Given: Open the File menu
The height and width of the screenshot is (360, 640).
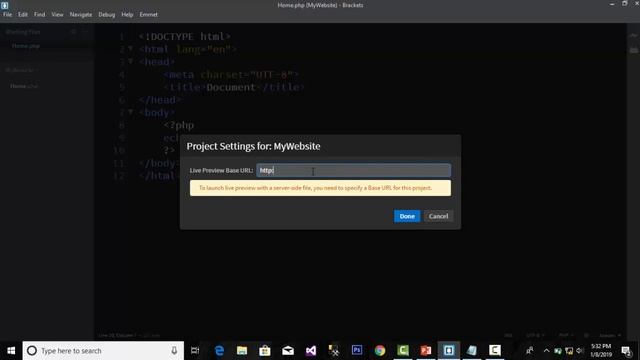Looking at the screenshot, I should point(8,14).
